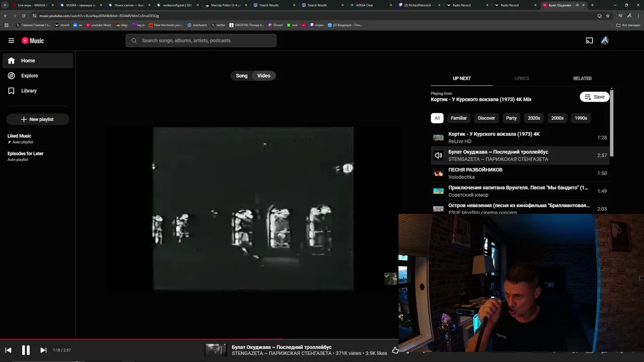Click the song progress bar
The height and width of the screenshot is (362, 644).
pos(199,339)
